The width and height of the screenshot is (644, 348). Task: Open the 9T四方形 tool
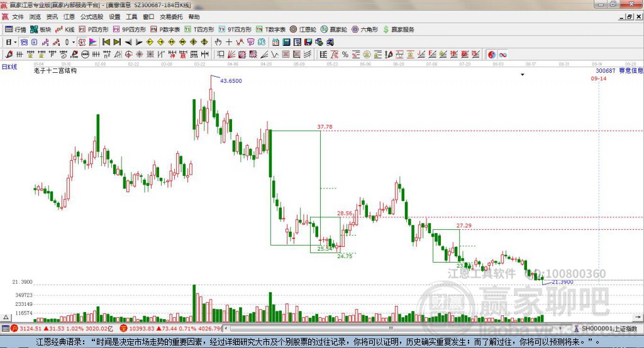tap(235, 30)
